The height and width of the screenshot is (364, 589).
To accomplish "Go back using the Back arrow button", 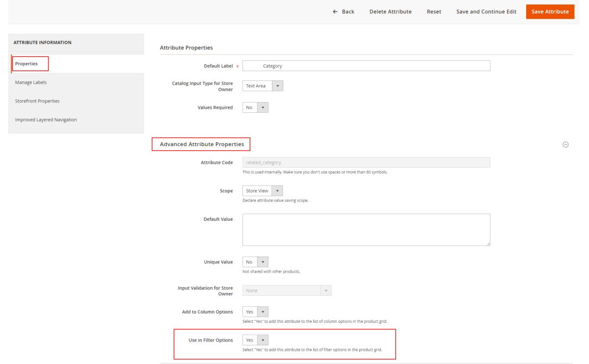I will (344, 12).
